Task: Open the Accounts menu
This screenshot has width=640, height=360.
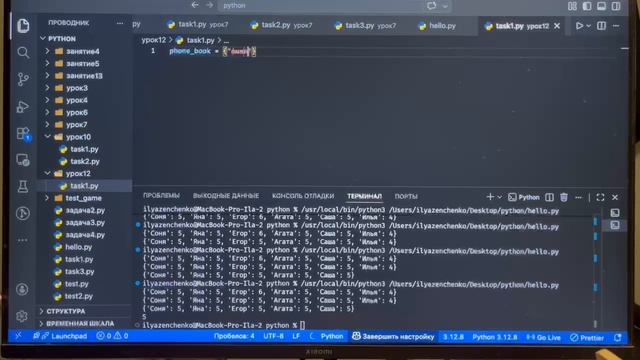Action: (22, 289)
